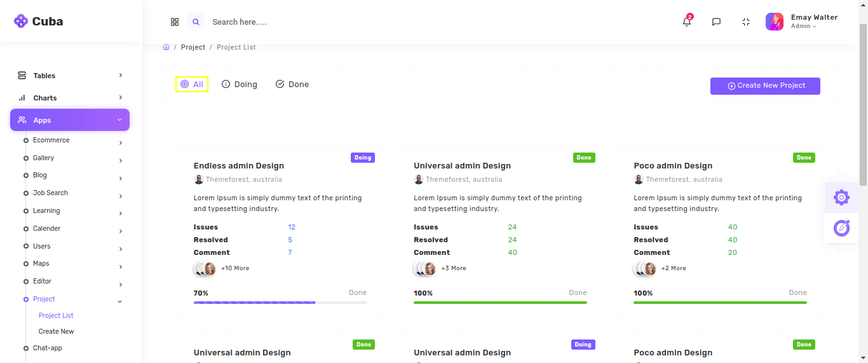Switch to the Doing tab
868x363 pixels.
tap(240, 85)
